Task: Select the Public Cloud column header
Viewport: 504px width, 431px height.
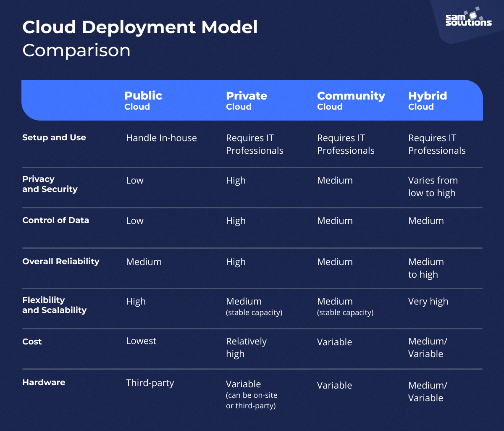Action: 143,100
